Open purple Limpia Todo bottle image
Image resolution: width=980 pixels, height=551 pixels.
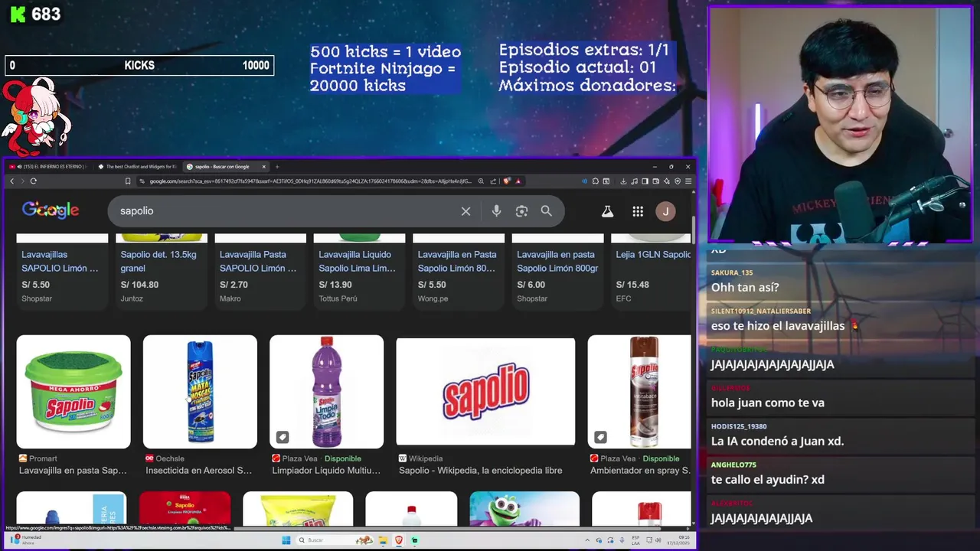[326, 392]
